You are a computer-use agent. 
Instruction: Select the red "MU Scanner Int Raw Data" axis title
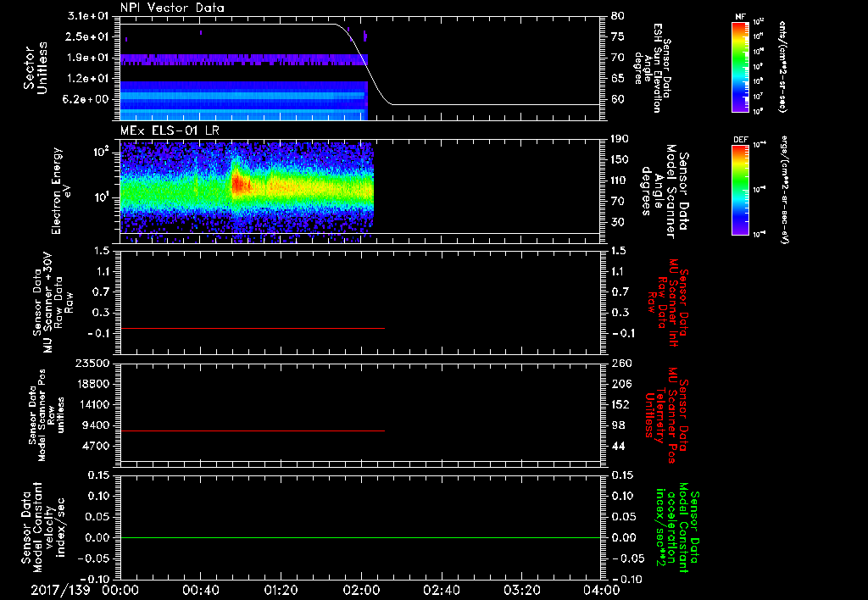coord(668,303)
